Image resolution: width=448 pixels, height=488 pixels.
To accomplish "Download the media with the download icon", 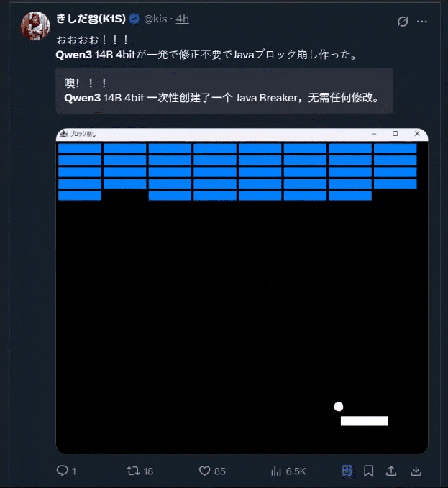I will (416, 471).
